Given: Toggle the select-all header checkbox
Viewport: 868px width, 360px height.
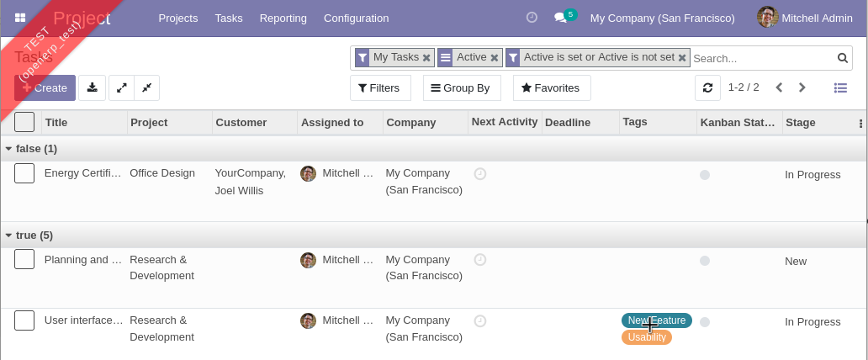Looking at the screenshot, I should (24, 122).
